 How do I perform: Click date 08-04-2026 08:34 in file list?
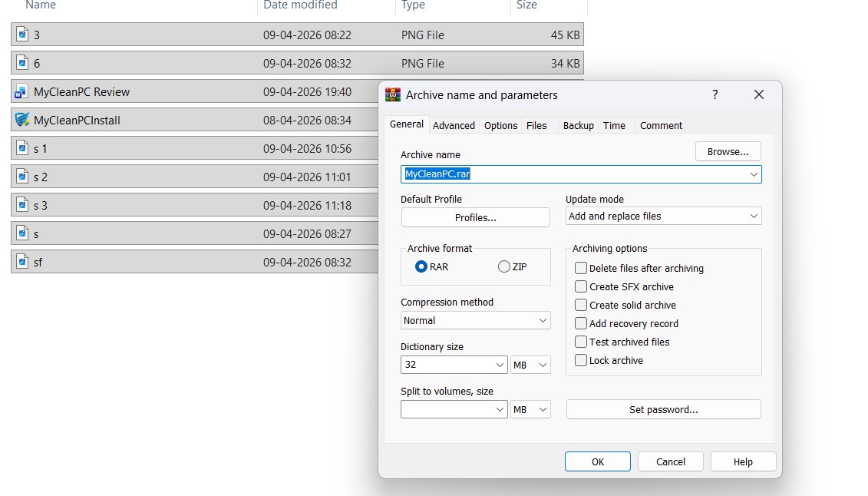(x=307, y=120)
